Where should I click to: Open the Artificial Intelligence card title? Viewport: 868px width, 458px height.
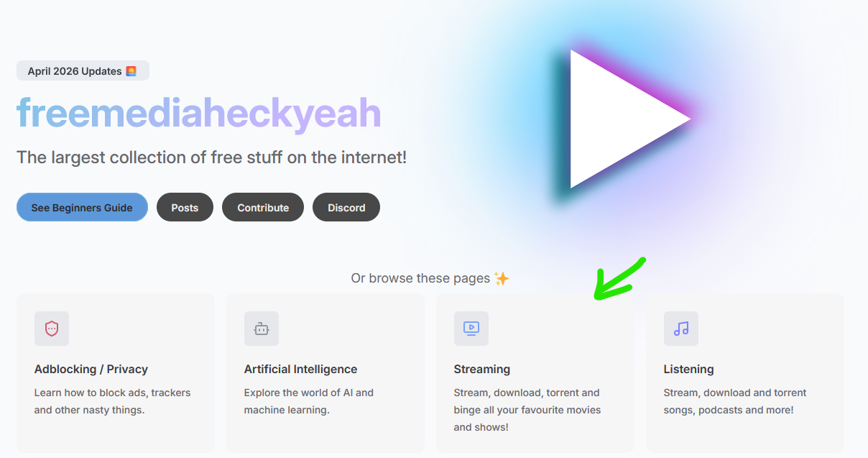click(300, 369)
